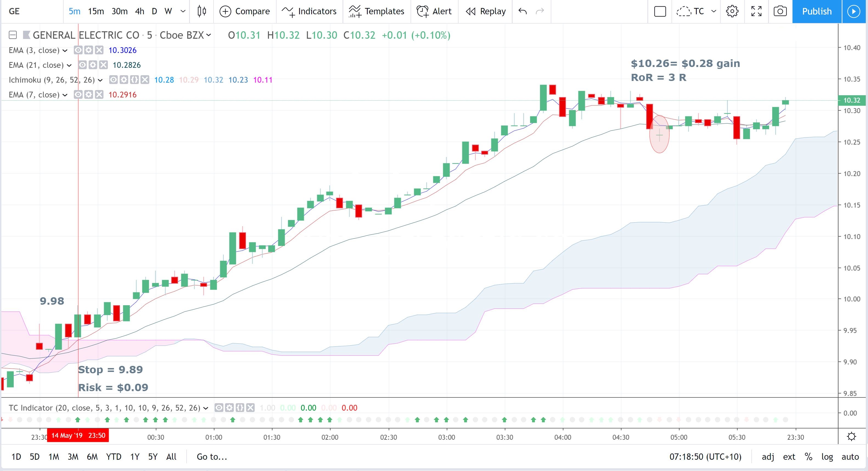868x471 pixels.
Task: Open chart settings gear icon
Action: pos(732,11)
